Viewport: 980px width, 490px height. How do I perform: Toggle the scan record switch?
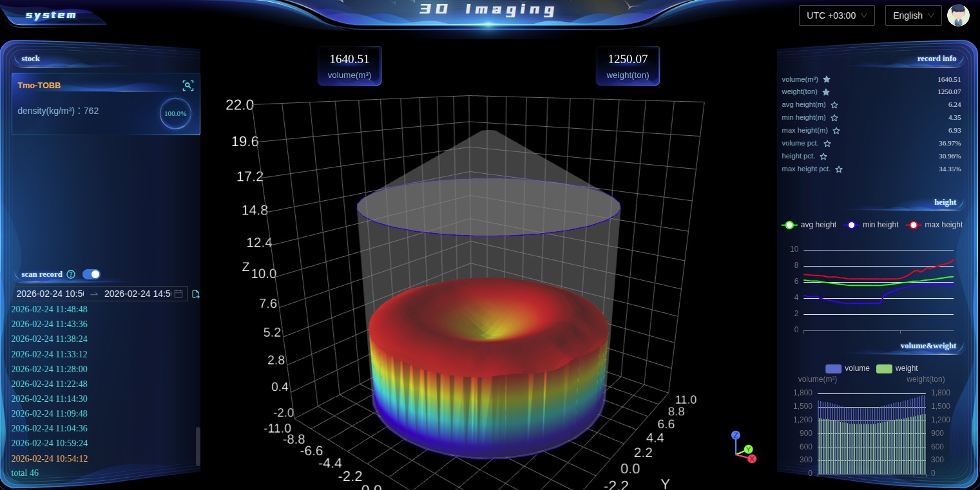click(x=91, y=274)
